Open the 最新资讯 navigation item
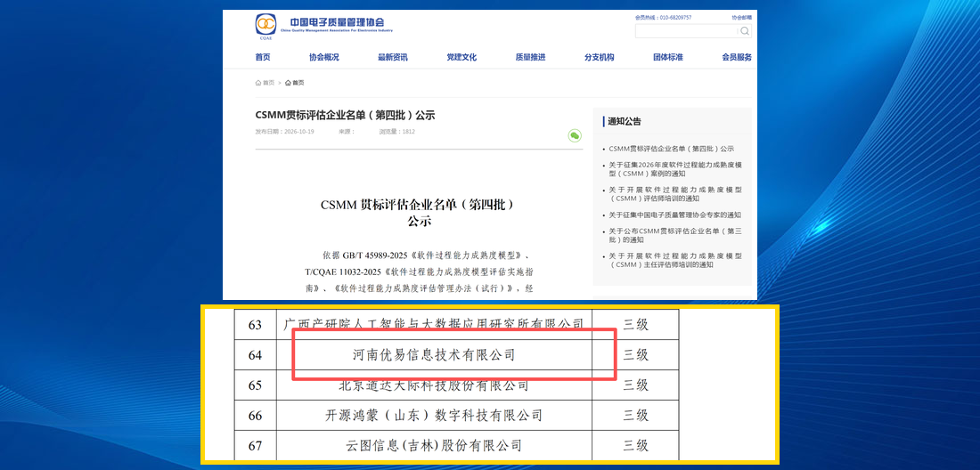 tap(393, 58)
